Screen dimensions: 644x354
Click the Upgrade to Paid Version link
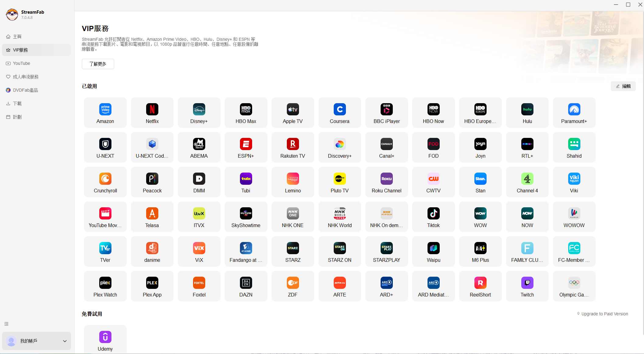click(603, 314)
